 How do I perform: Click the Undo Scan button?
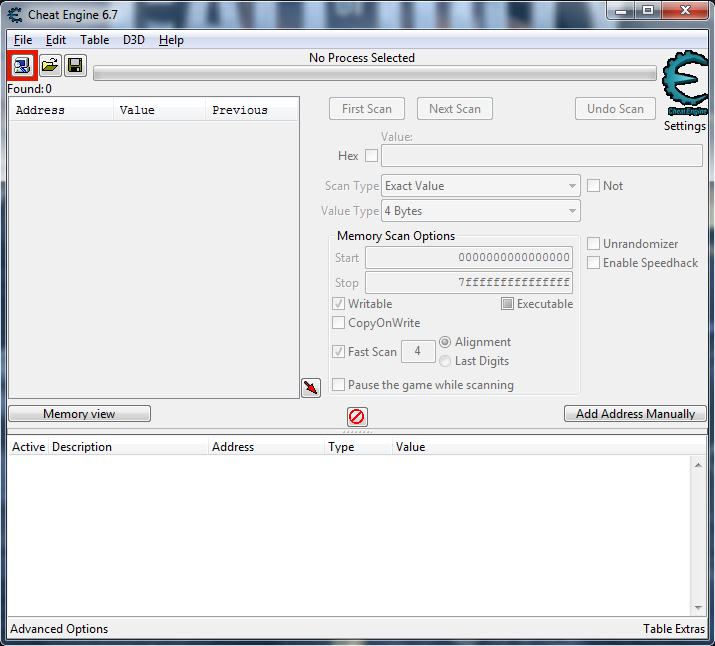(x=615, y=109)
